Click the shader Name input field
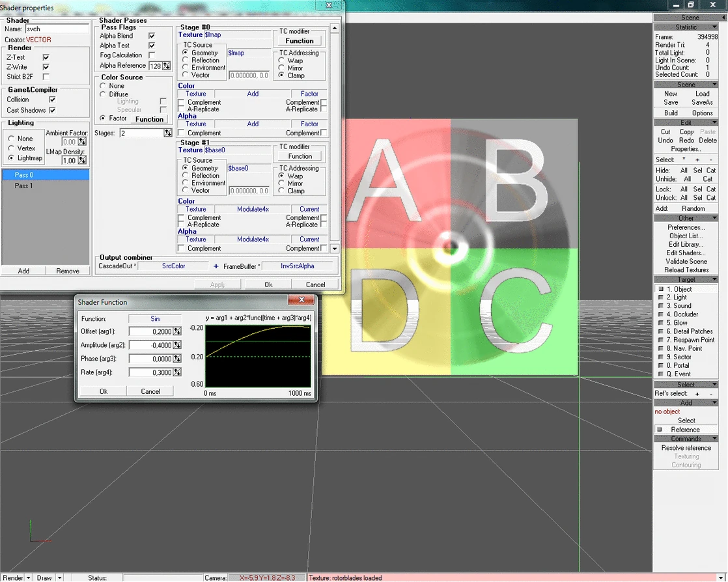728x582 pixels. coord(57,29)
